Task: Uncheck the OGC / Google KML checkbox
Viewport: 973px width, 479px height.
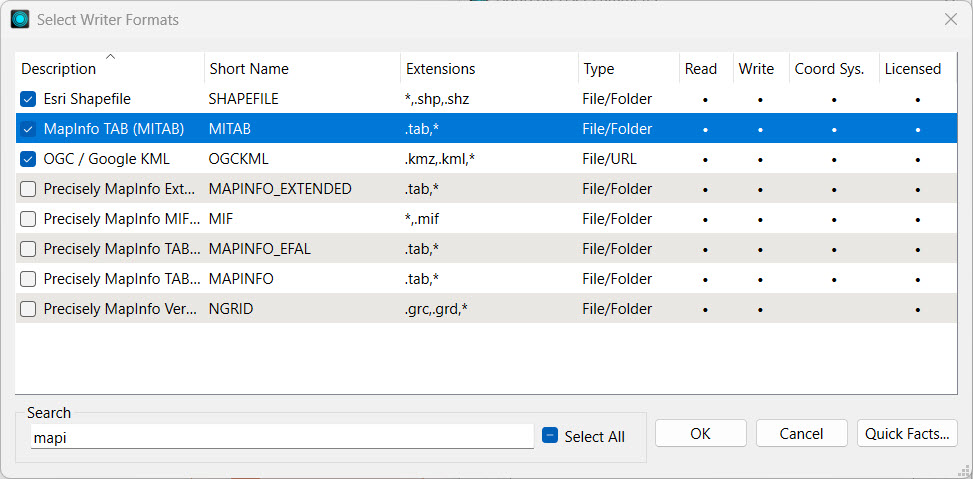Action: [x=28, y=159]
